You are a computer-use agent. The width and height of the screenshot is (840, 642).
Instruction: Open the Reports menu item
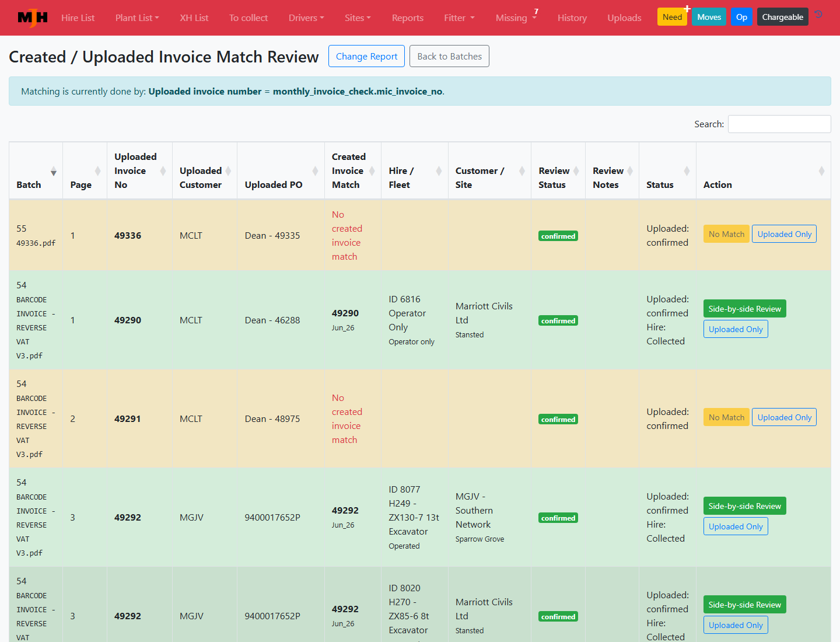pyautogui.click(x=408, y=18)
